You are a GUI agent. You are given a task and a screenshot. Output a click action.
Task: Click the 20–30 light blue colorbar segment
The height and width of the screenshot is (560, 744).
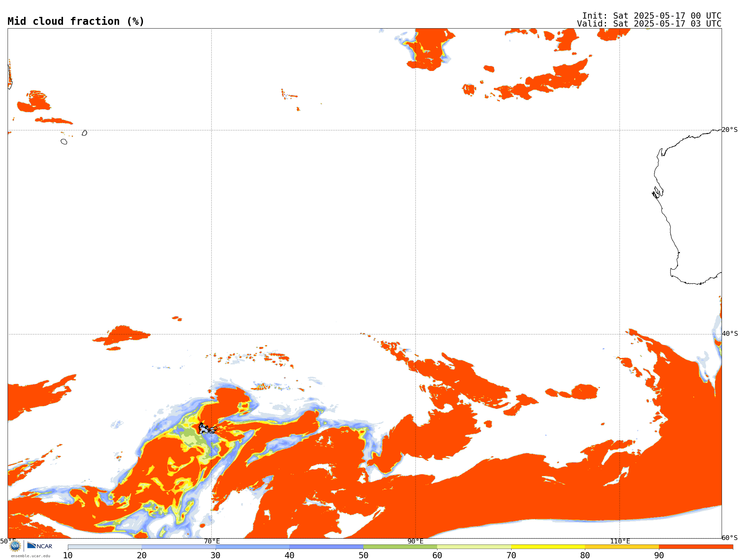[178, 547]
